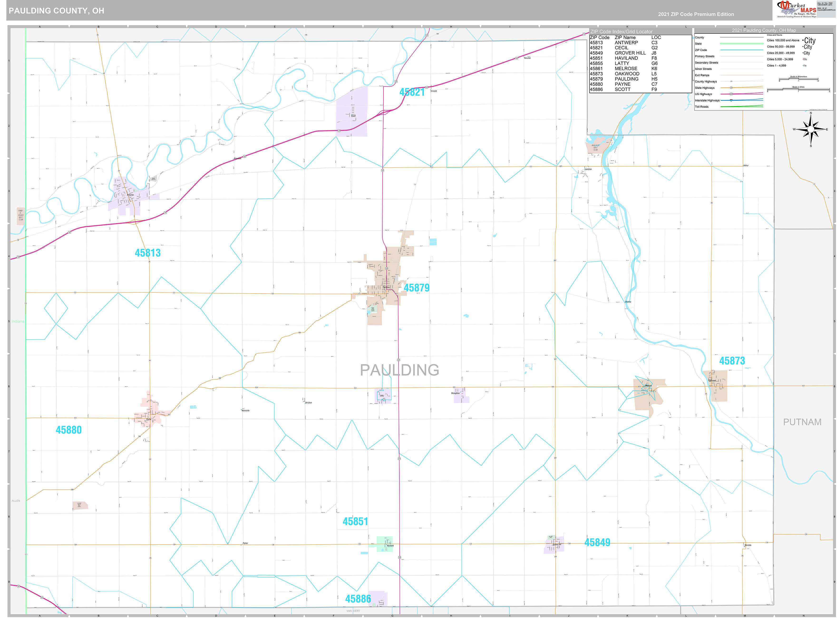Click "Cities 5,000 - 24,999" in the legend
840x618 pixels.
[x=780, y=59]
